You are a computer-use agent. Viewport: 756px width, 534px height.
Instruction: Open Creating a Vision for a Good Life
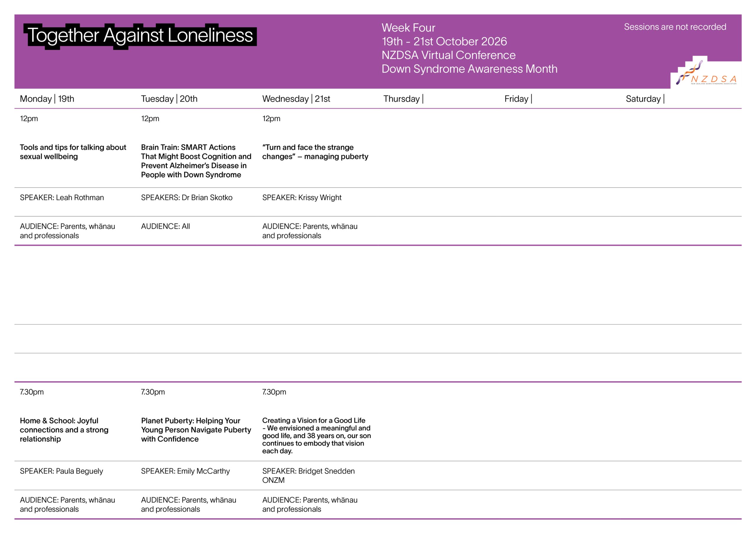coord(316,435)
